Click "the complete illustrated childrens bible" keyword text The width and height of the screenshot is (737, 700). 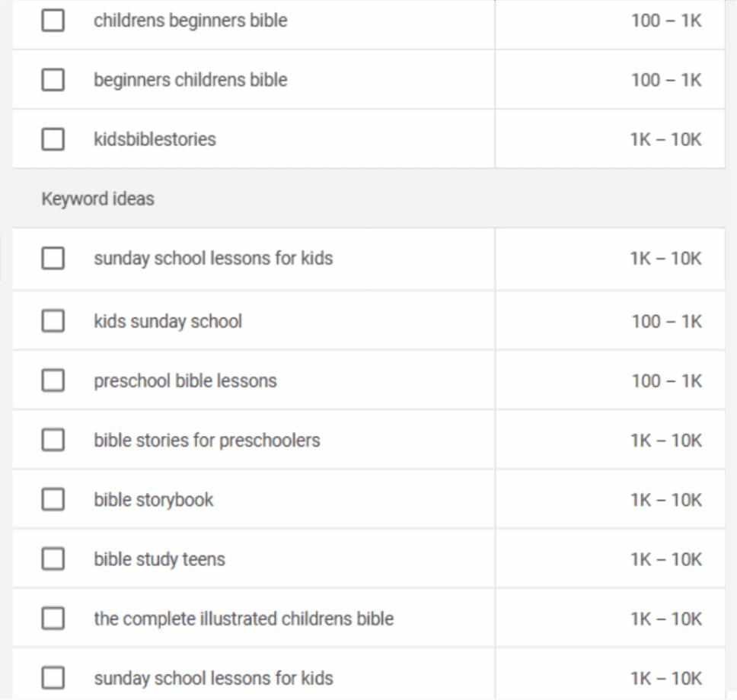244,619
